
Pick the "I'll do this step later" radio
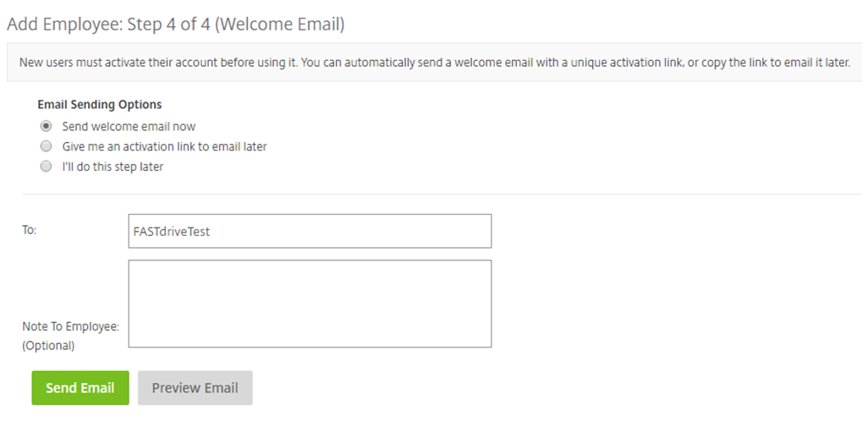tap(46, 166)
